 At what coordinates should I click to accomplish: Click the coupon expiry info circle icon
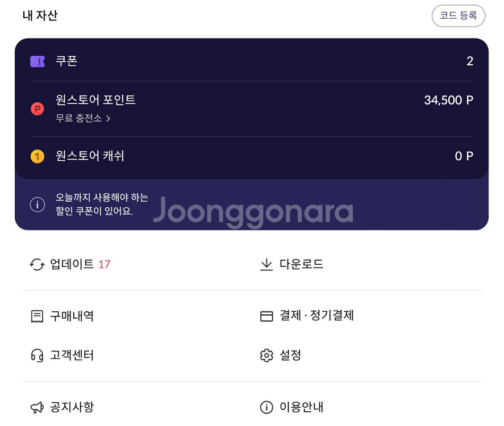pyautogui.click(x=37, y=205)
